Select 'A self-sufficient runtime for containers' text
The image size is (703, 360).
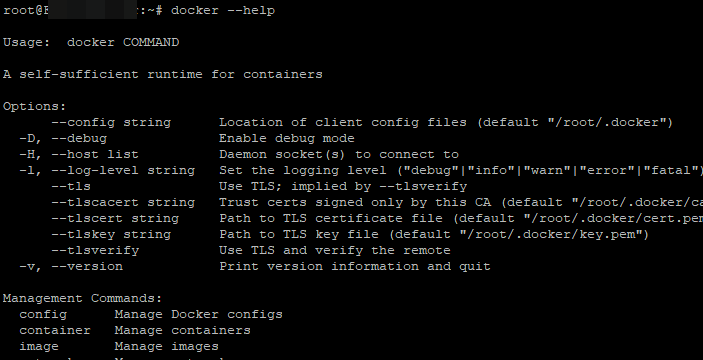coord(163,74)
